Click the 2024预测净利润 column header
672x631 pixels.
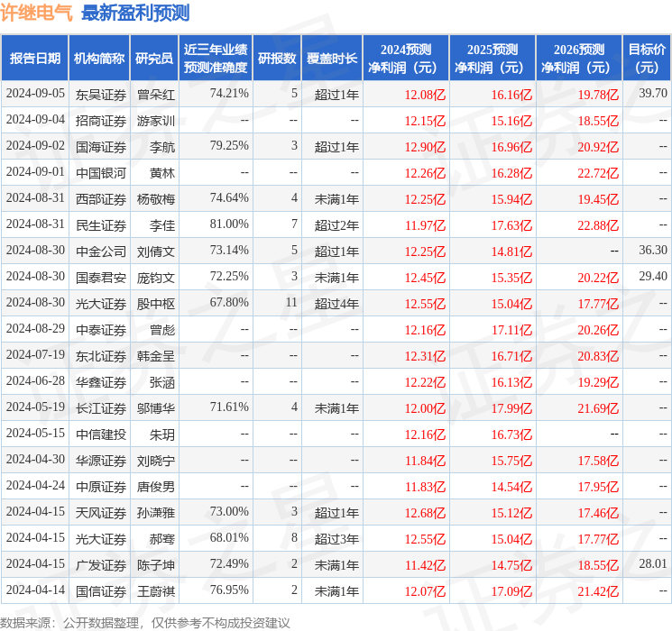point(406,59)
